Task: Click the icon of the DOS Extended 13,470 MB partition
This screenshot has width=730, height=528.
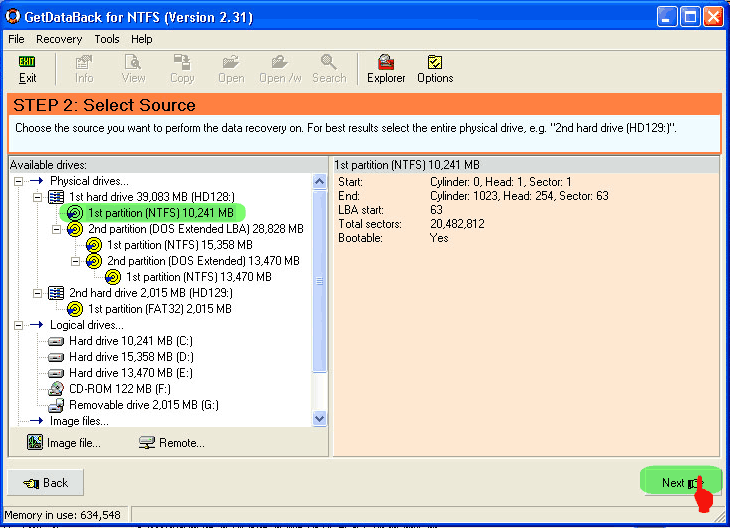Action: coord(94,261)
